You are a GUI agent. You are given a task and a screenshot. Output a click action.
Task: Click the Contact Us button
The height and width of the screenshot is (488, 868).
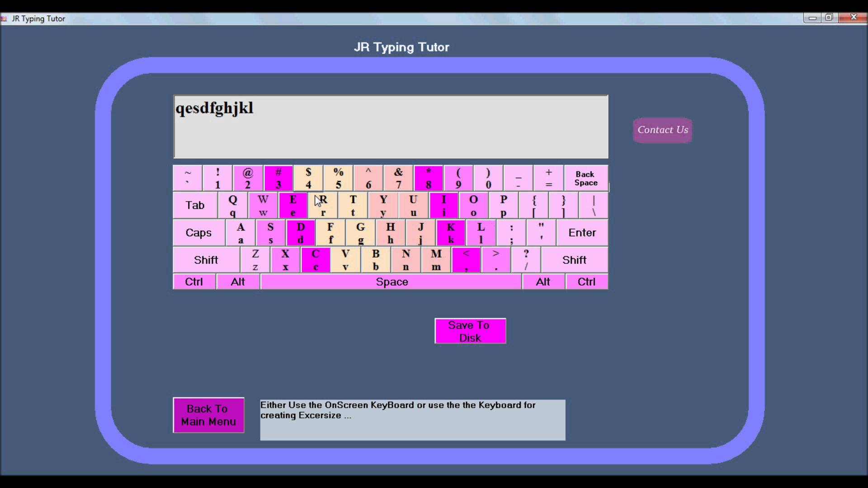[x=662, y=130]
